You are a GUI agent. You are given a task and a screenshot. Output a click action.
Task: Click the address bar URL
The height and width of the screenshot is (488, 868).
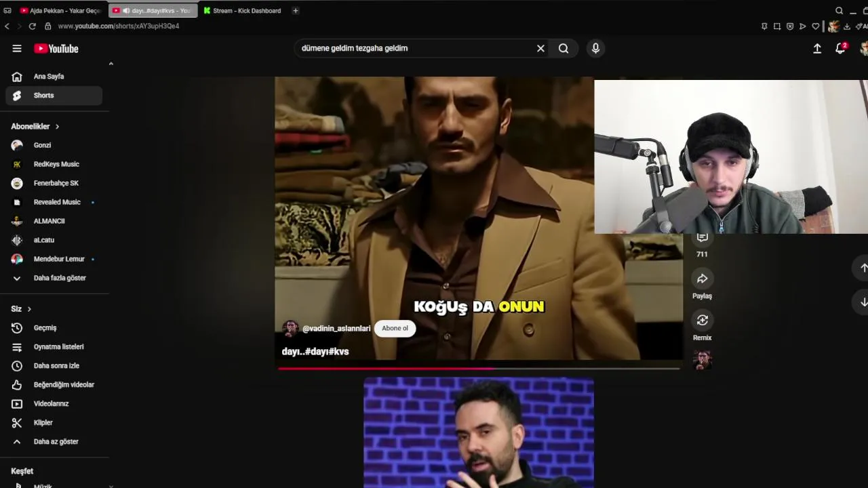point(119,26)
